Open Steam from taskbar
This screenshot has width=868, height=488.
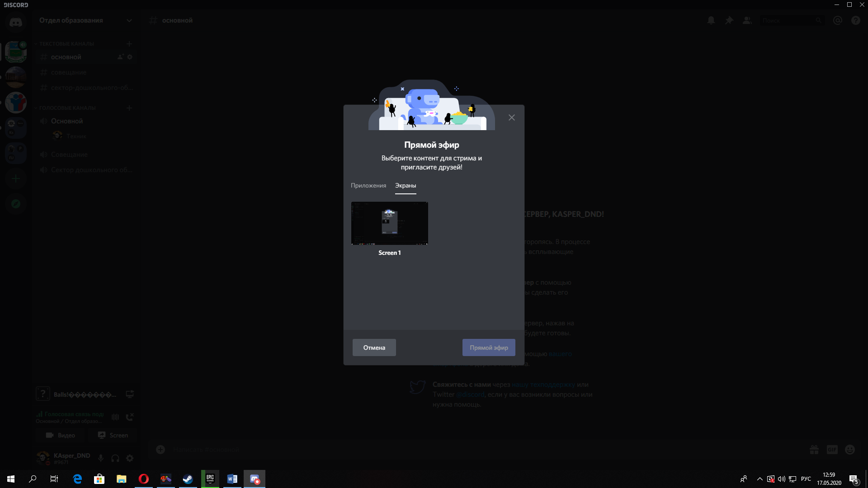188,479
